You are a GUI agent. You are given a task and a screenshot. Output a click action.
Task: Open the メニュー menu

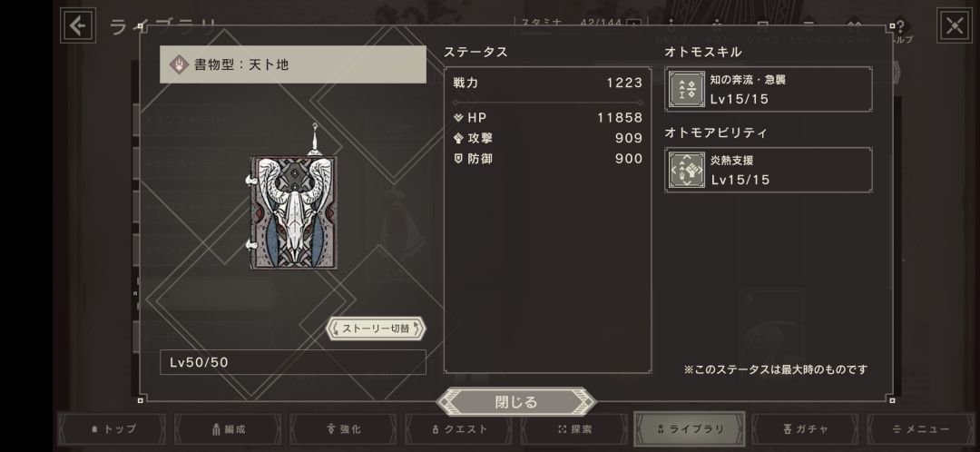point(921,429)
